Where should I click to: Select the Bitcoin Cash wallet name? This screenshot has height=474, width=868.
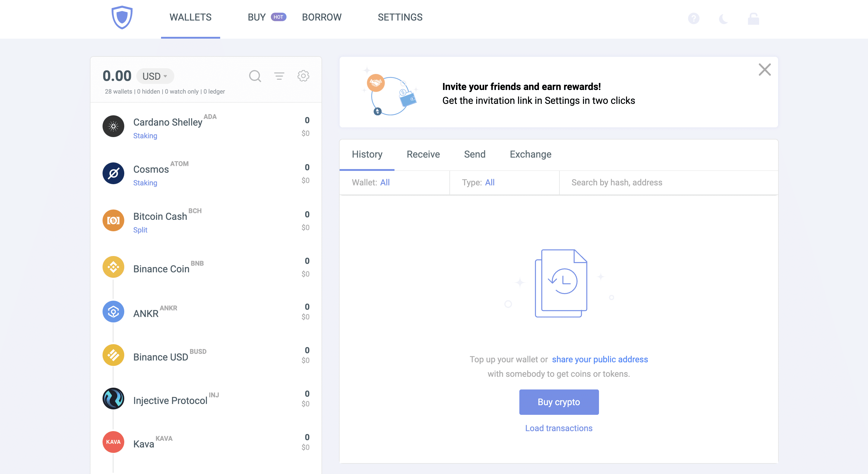pos(160,216)
